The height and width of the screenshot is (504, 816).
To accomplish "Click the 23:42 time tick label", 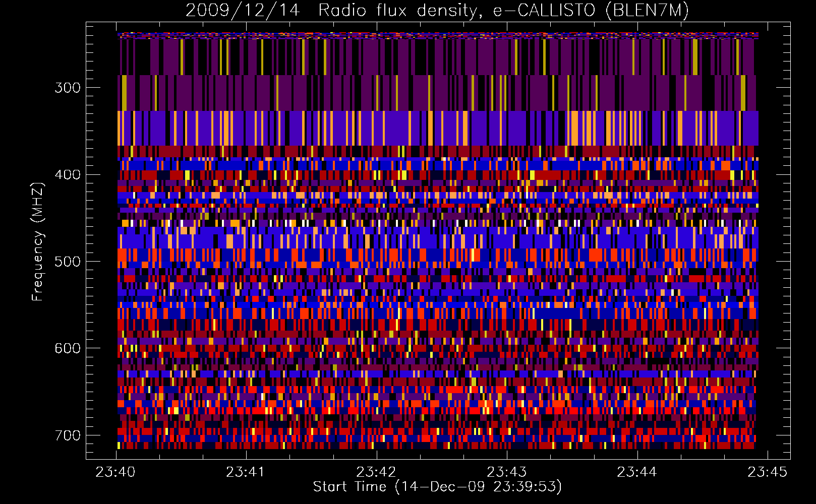I will (376, 472).
